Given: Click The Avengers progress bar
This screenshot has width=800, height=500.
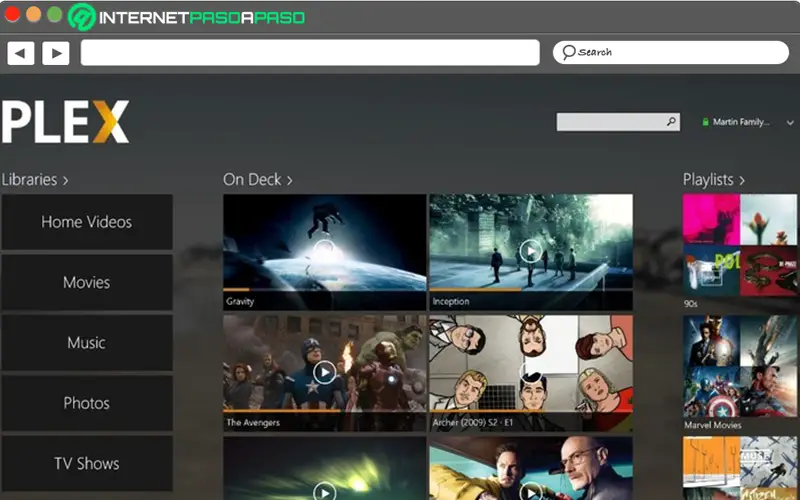Looking at the screenshot, I should [x=324, y=411].
